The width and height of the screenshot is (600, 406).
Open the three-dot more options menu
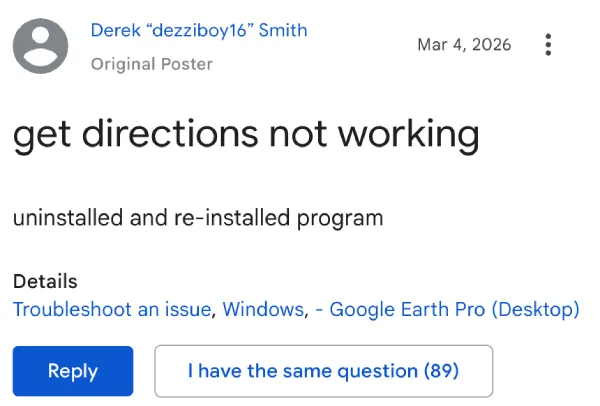pos(548,45)
